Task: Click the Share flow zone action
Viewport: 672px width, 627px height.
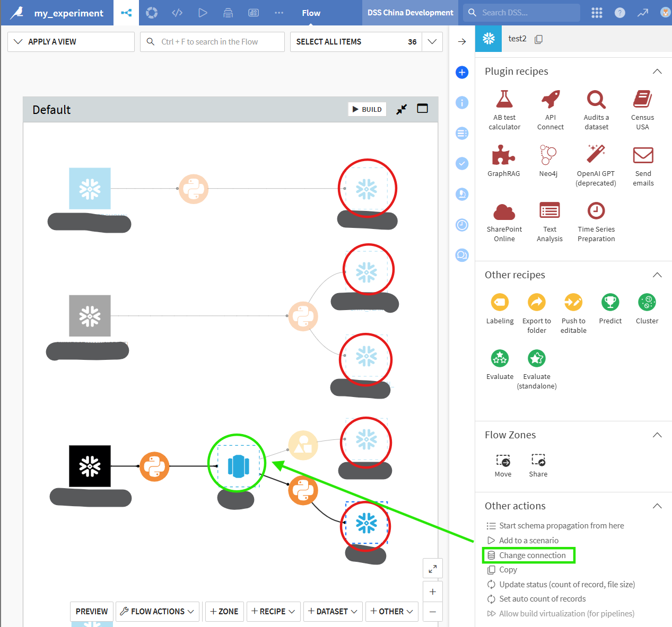Action: pos(538,466)
